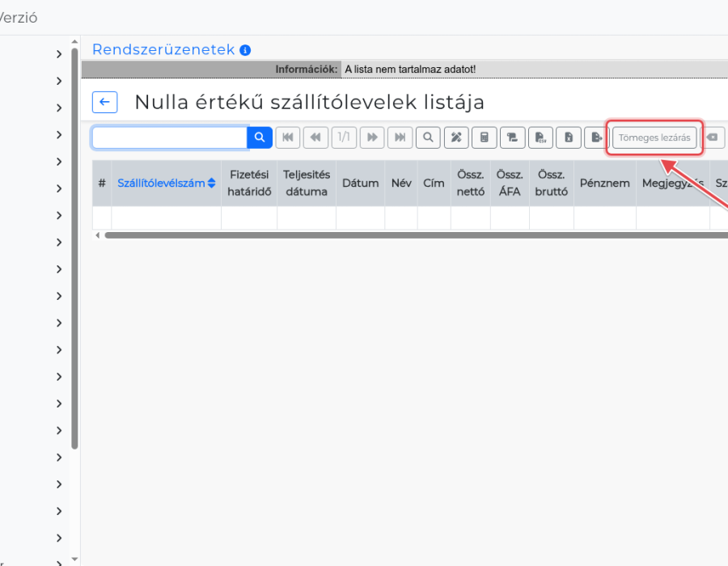728x566 pixels.
Task: Click the Össz. nettó column header
Action: 470,184
